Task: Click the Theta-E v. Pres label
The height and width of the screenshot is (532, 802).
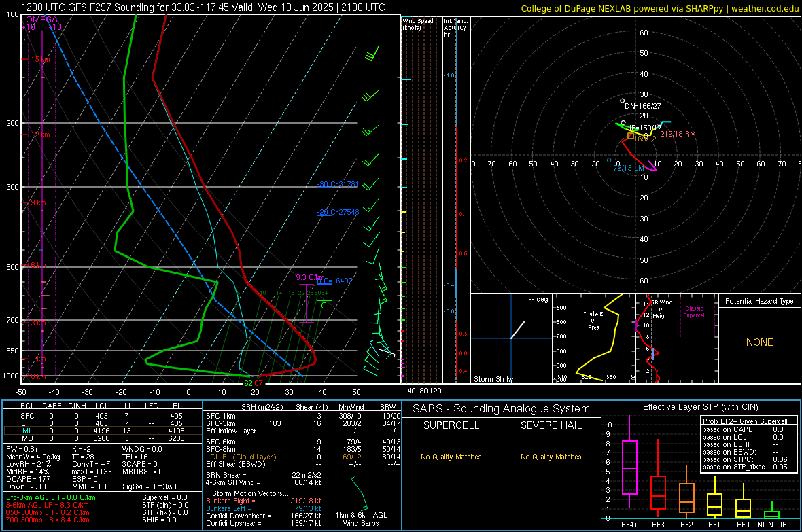Action: 593,320
